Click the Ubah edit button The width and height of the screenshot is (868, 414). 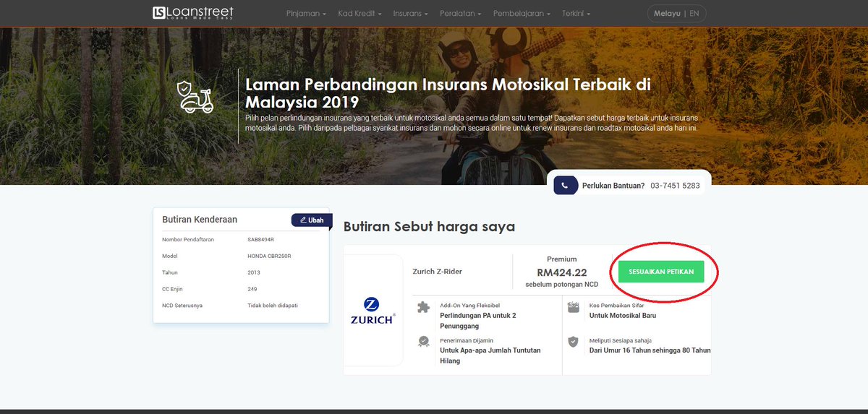(312, 220)
